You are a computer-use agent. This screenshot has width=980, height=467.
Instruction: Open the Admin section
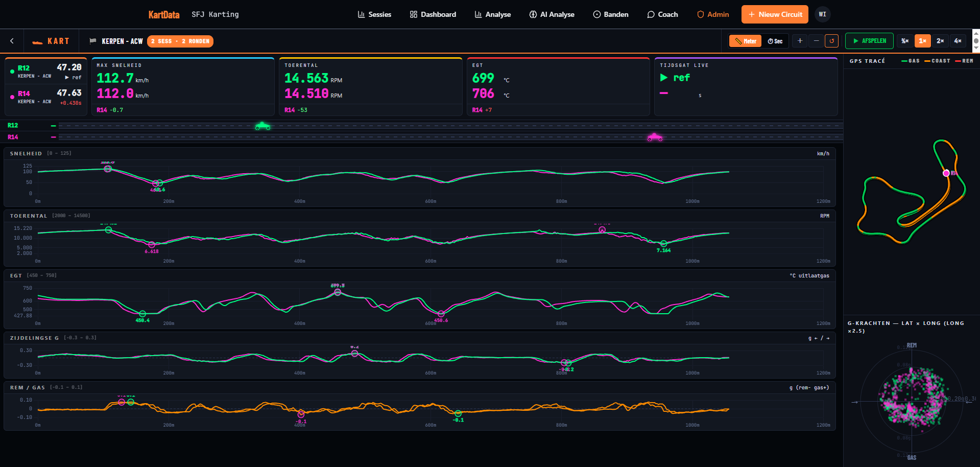713,14
